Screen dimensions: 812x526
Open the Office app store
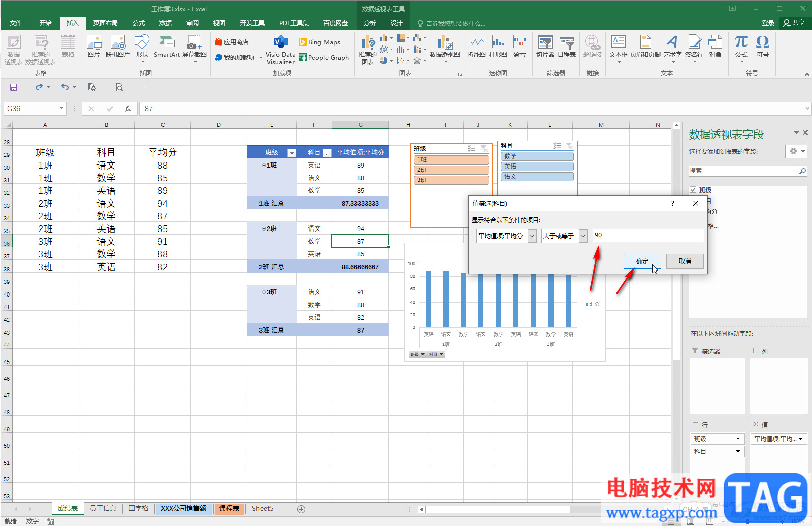(232, 42)
